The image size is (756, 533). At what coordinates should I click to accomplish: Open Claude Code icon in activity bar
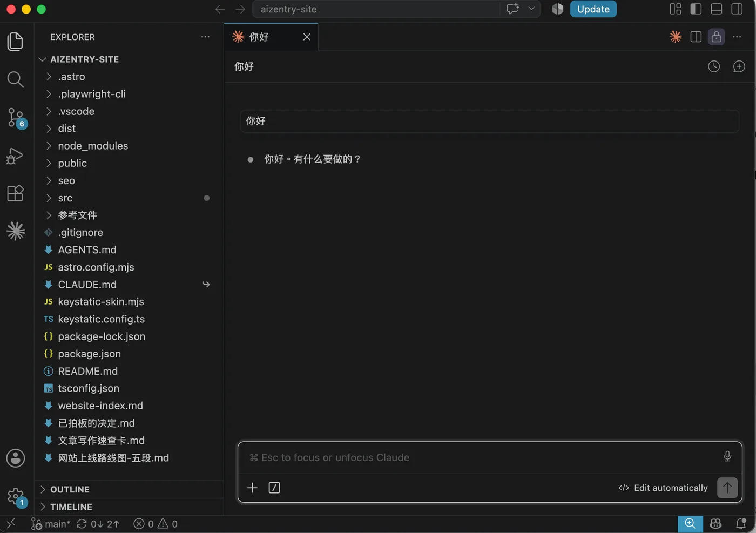tap(15, 231)
